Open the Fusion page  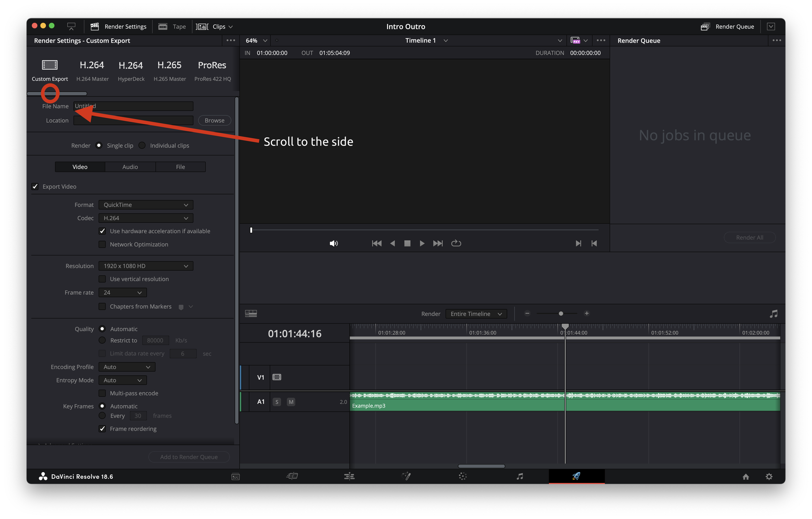406,476
